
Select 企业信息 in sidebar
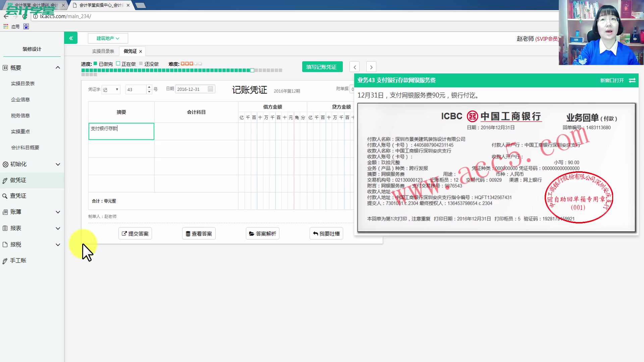coord(20,100)
